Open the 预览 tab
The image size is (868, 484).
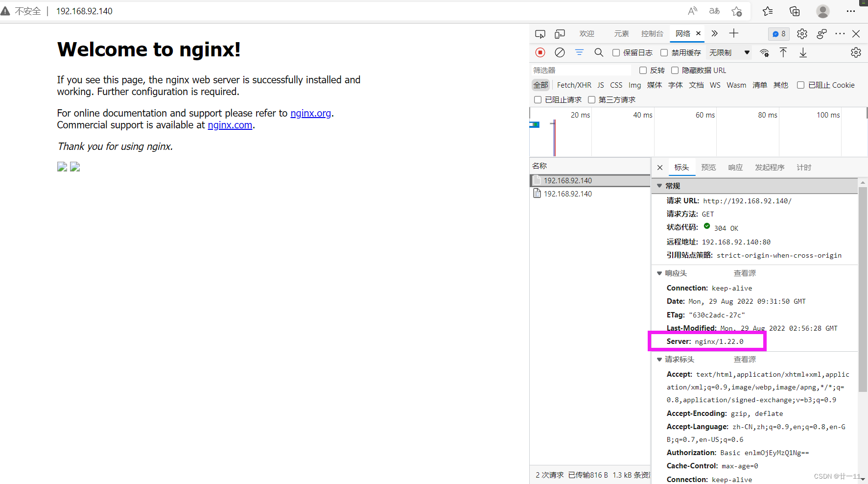[708, 168]
